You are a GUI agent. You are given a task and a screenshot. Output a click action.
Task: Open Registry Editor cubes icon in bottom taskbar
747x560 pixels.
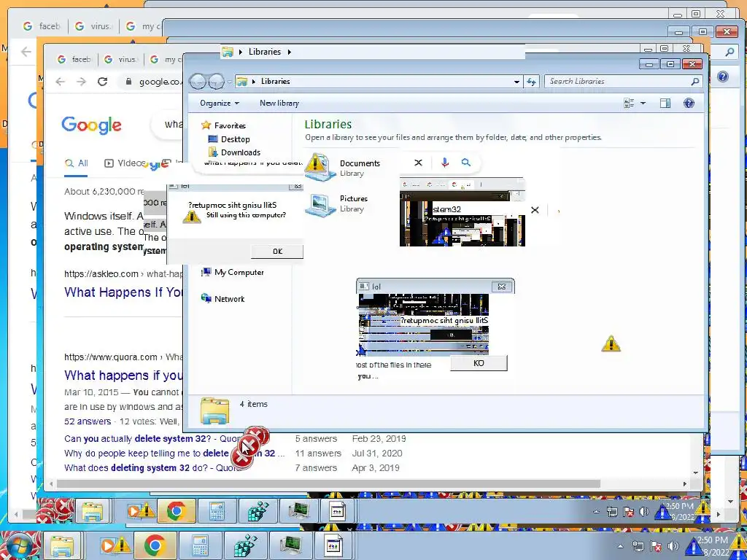245,545
